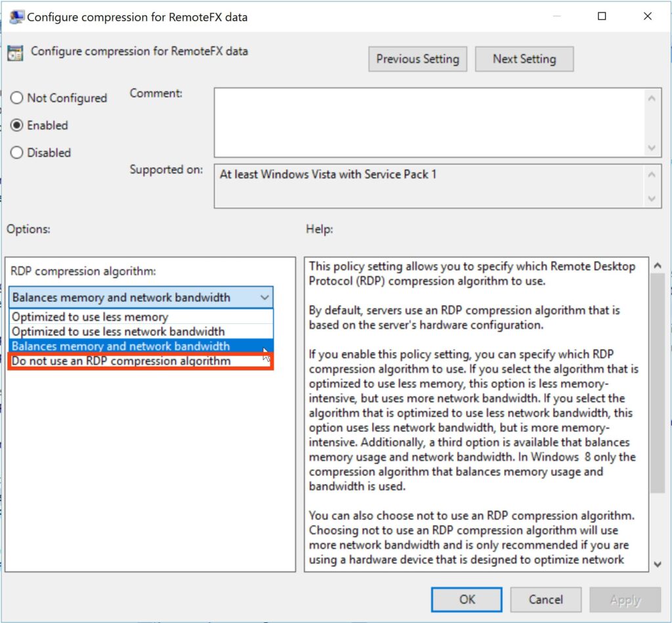672x623 pixels.
Task: Select the Disabled radio button
Action: pyautogui.click(x=17, y=153)
